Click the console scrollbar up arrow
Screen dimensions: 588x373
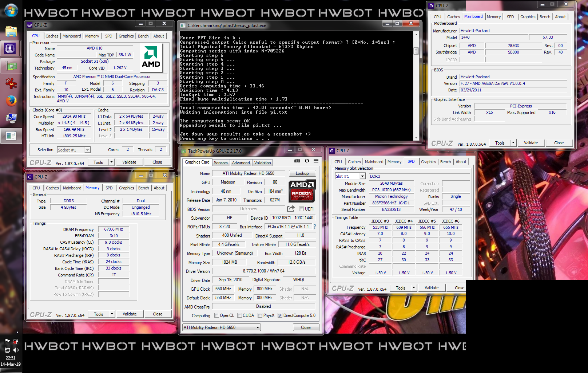coord(416,35)
